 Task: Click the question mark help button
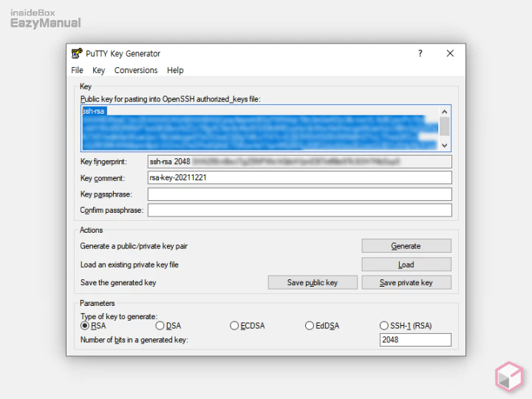(420, 53)
